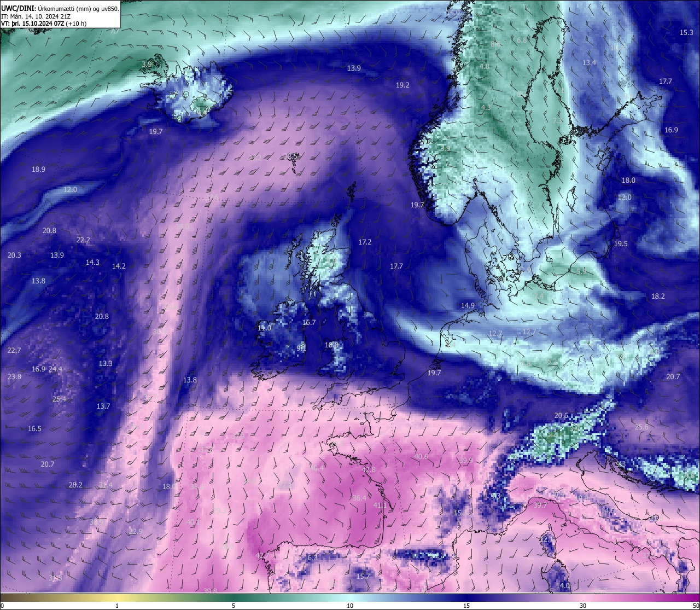
Task: Click the title text 'UWC/DINI: Úrkomumætti (mm) og uv850.'
Action: coord(60,8)
